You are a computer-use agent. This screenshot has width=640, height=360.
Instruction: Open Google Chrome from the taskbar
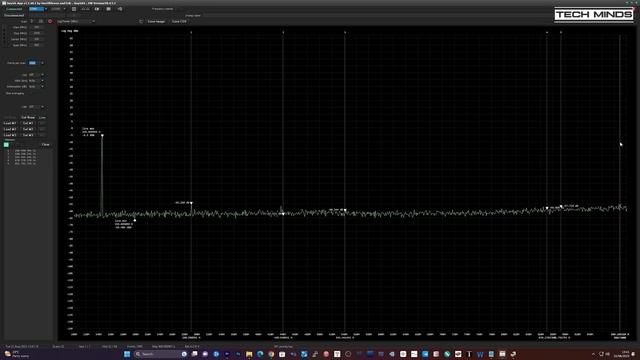coord(271,354)
